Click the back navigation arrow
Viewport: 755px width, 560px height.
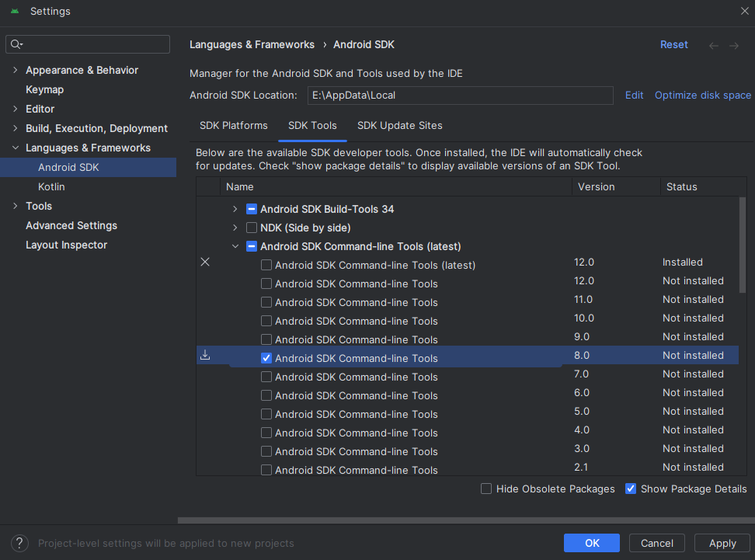tap(714, 46)
